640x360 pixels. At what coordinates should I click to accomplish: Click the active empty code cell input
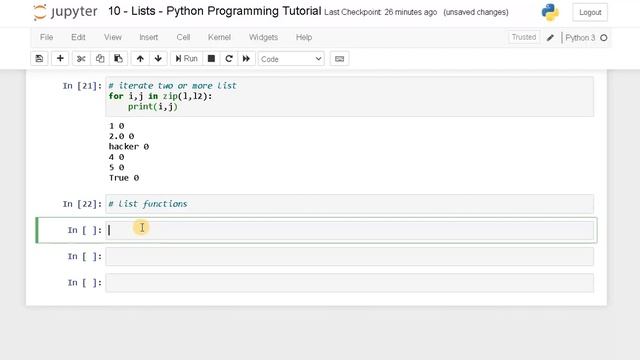349,230
